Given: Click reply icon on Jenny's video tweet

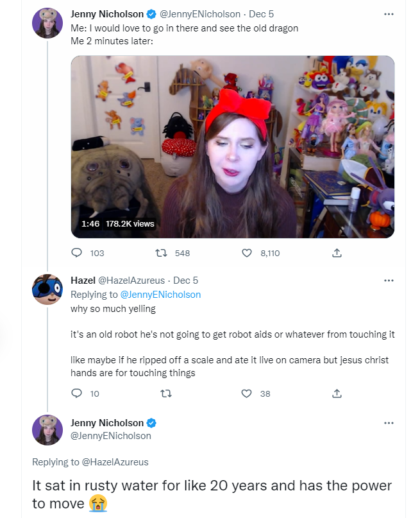Looking at the screenshot, I should 76,253.
